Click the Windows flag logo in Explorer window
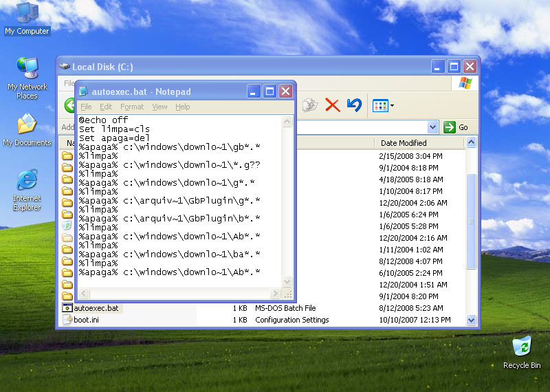 tap(465, 83)
